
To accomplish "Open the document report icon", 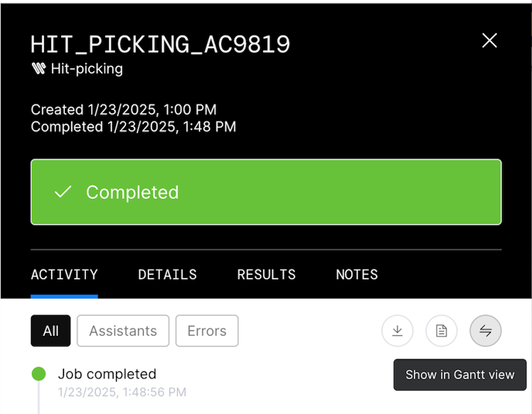I will click(x=441, y=330).
